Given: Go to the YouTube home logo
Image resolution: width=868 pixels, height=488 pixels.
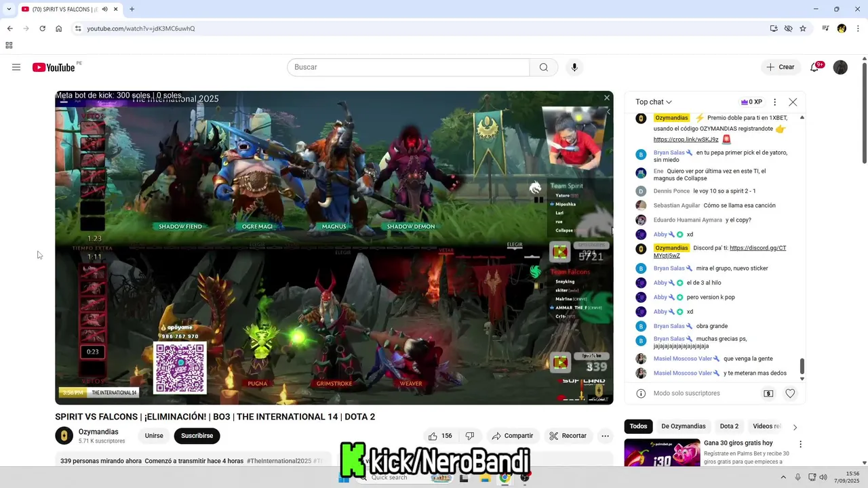Looking at the screenshot, I should coord(54,67).
